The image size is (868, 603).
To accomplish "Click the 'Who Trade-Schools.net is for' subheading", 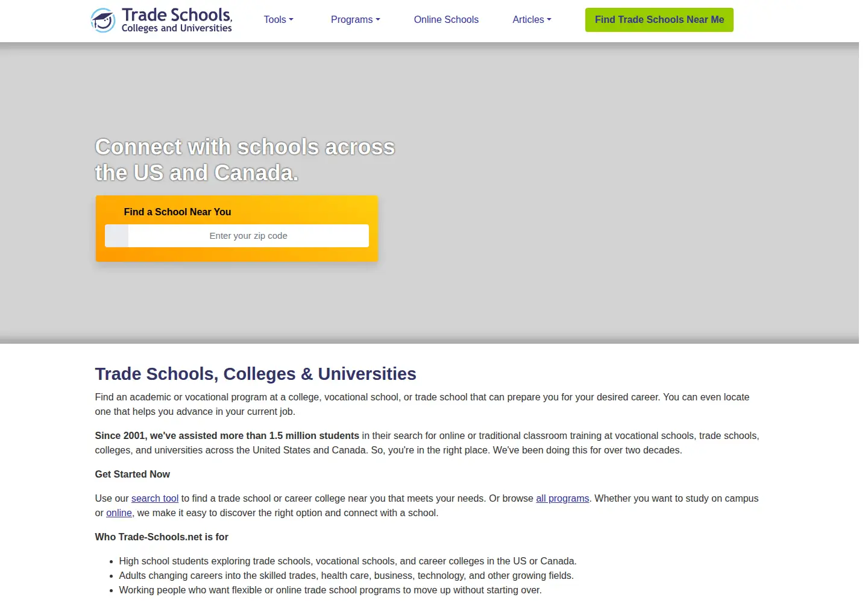I will click(162, 537).
